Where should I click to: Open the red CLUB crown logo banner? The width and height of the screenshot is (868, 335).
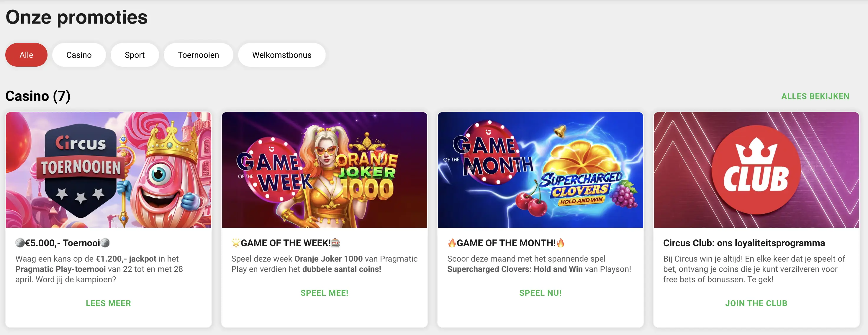756,170
